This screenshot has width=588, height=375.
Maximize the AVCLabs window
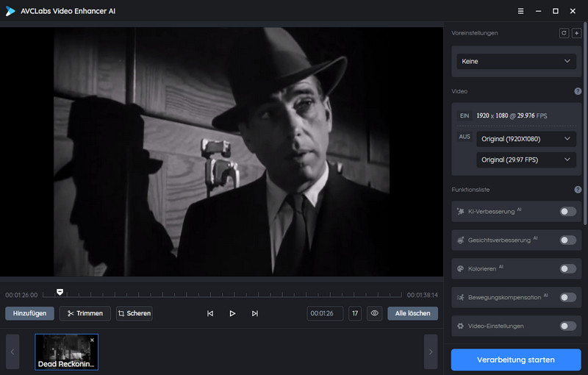pos(556,11)
